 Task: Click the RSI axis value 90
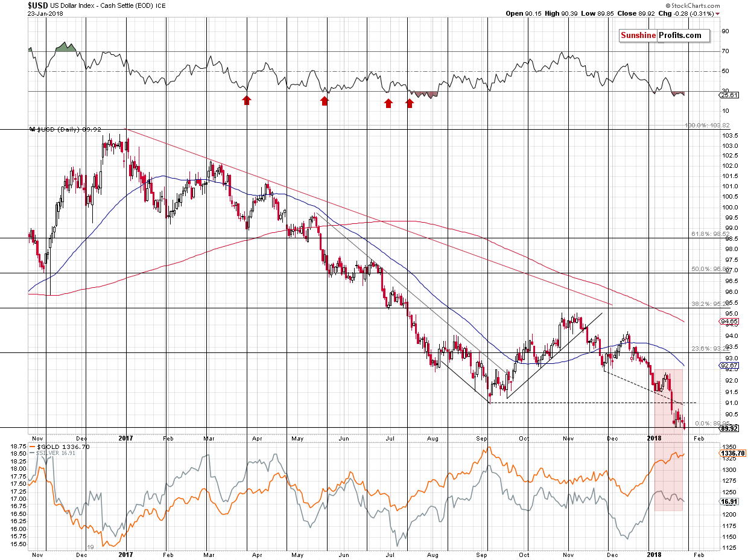(x=726, y=31)
